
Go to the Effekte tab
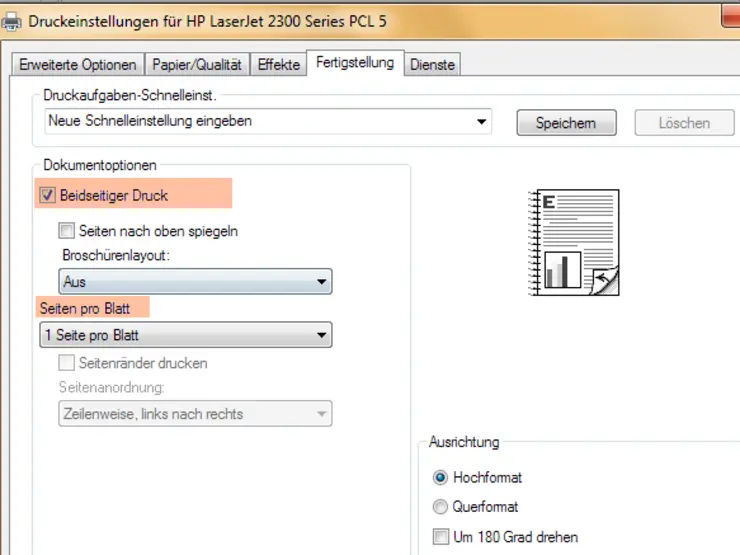tap(278, 65)
